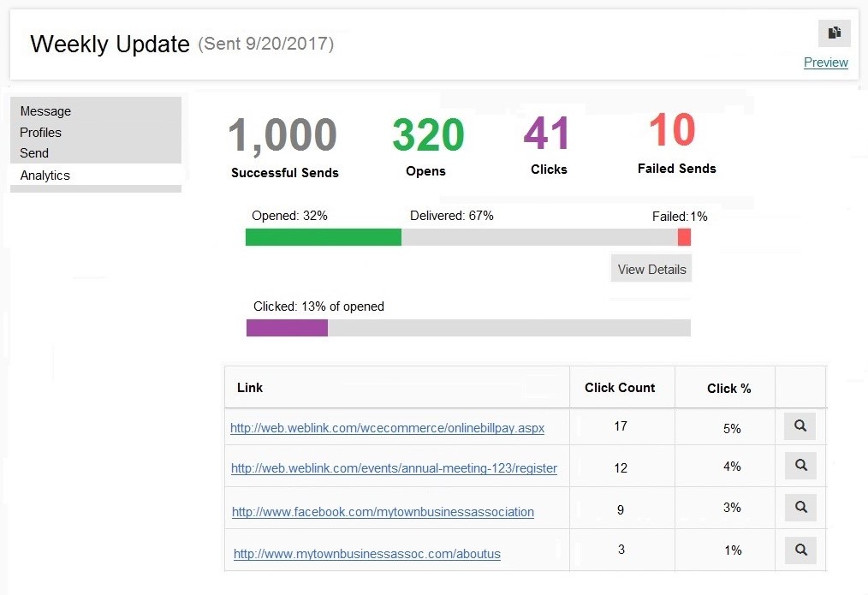Open the onlinebillpay.aspx link
Screen dimensions: 868x595
(387, 428)
